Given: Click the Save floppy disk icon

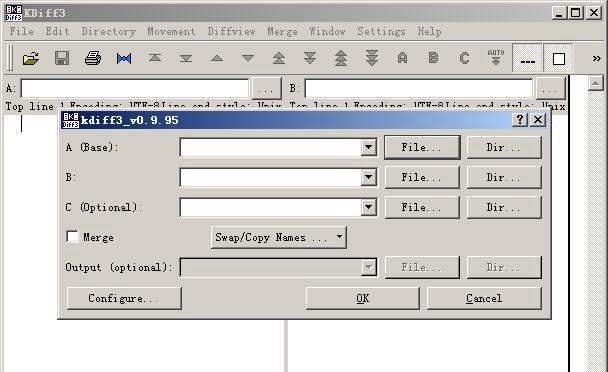Looking at the screenshot, I should point(62,59).
